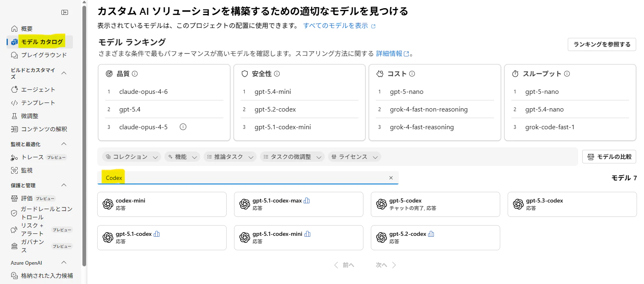Click the 詳細情報 link

[392, 54]
